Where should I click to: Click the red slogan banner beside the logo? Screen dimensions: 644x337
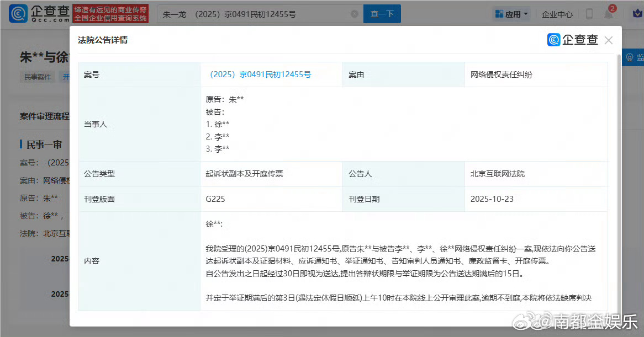tap(110, 14)
